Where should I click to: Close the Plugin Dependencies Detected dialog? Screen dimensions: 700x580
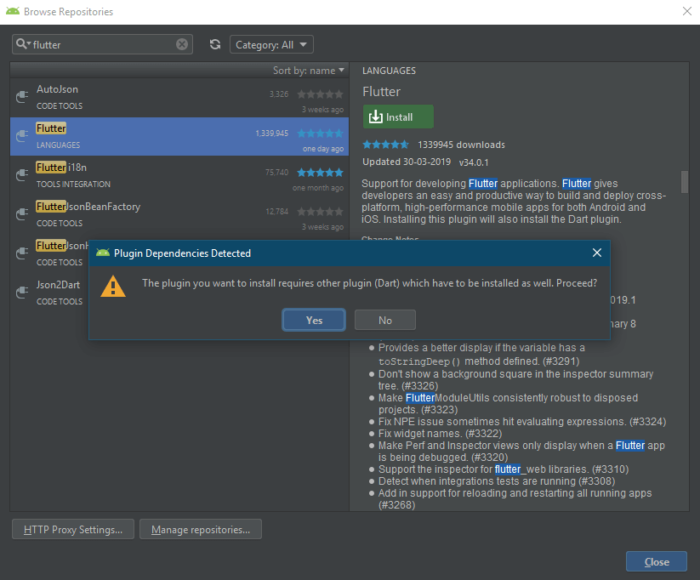[x=596, y=253]
